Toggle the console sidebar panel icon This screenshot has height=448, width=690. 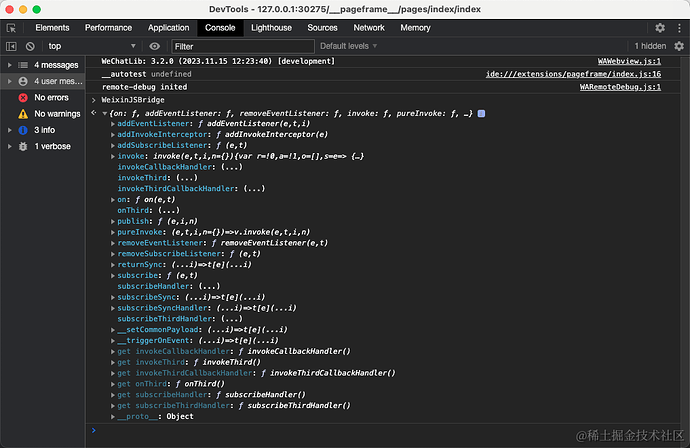click(11, 46)
